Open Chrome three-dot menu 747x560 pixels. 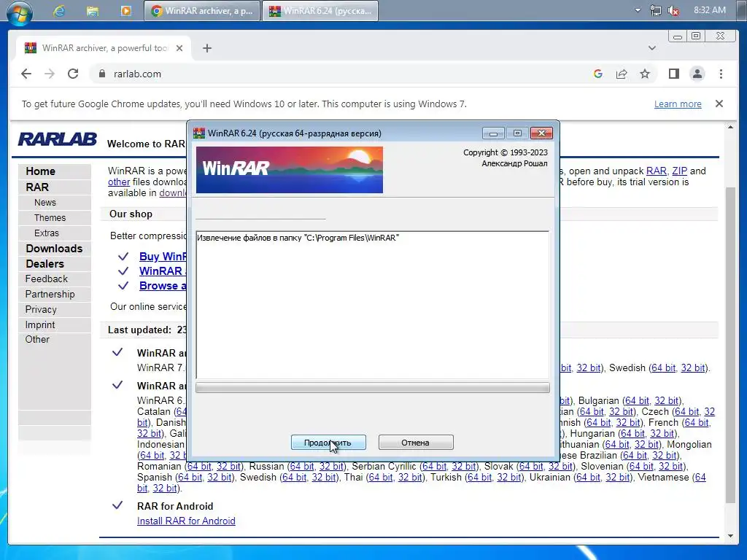(721, 74)
